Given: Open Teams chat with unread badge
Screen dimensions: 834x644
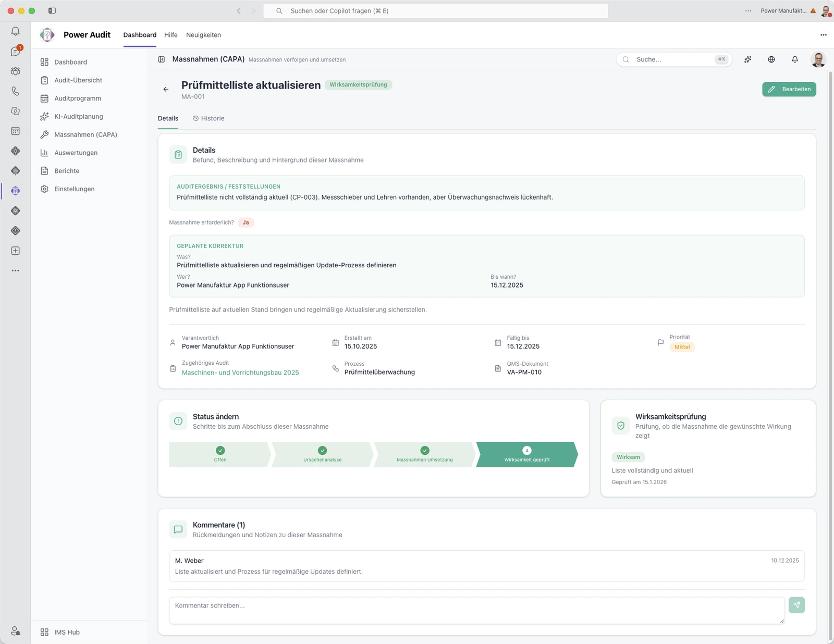Looking at the screenshot, I should (x=16, y=51).
